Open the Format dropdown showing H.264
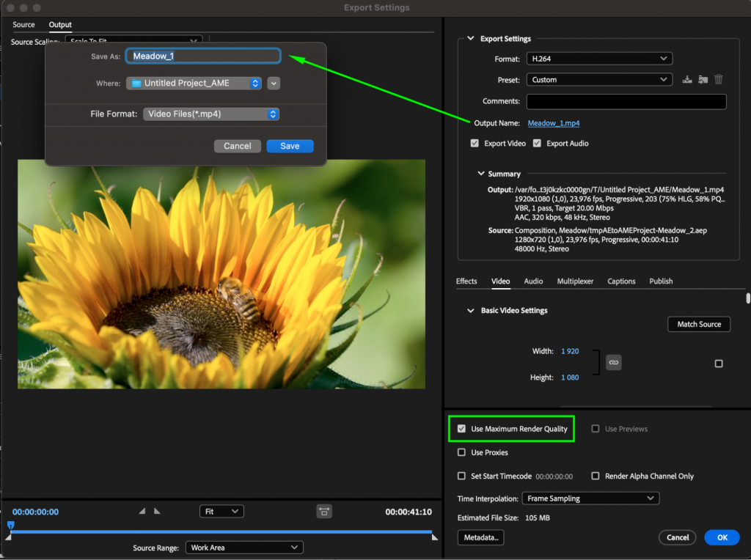The image size is (751, 560). coord(599,58)
